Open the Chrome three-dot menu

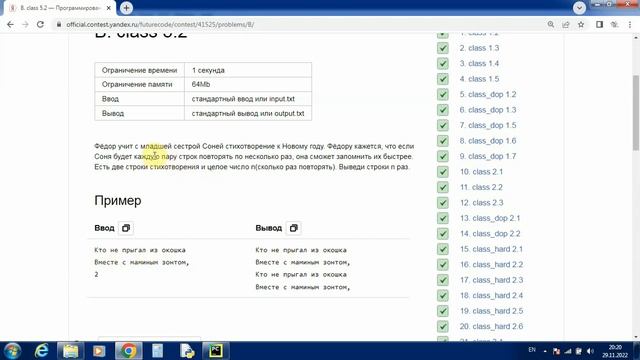[x=630, y=24]
